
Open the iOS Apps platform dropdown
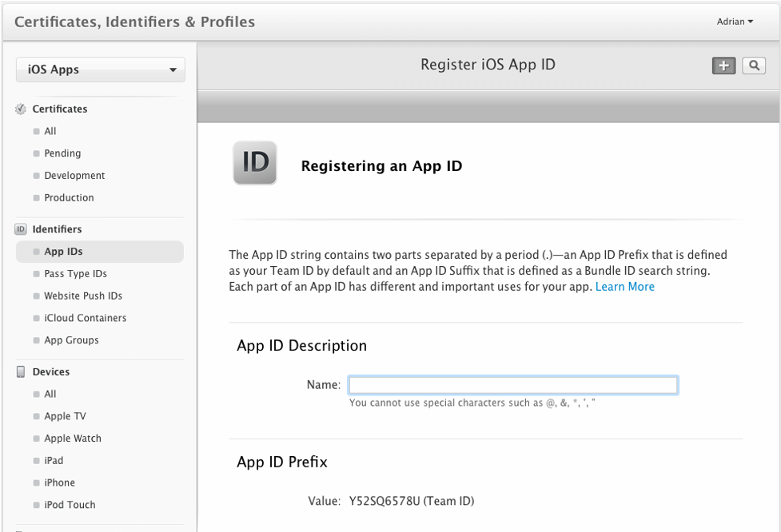(x=101, y=70)
